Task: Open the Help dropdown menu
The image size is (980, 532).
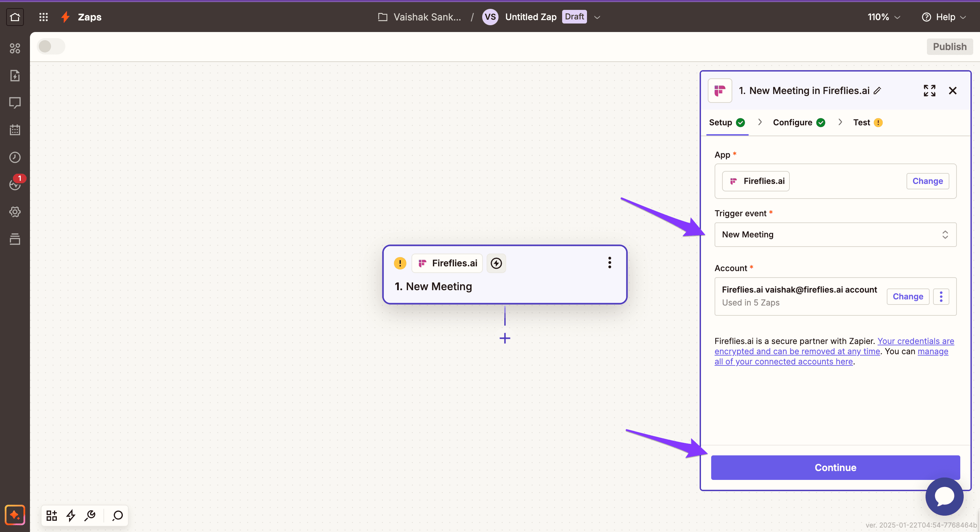Action: 944,17
